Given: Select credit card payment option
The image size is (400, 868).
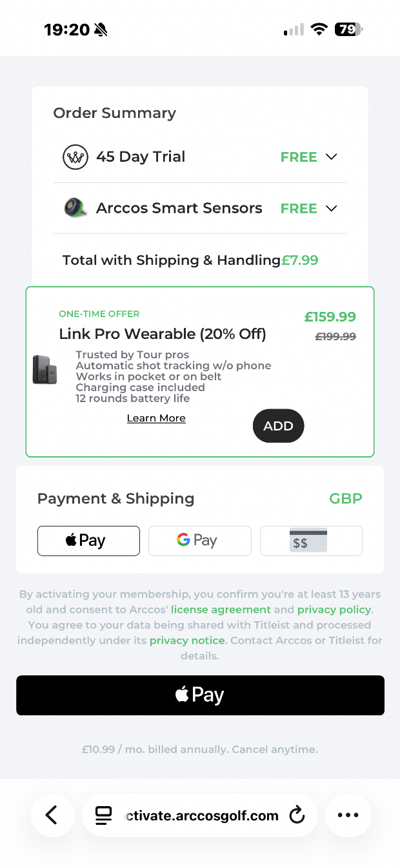Looking at the screenshot, I should point(310,541).
